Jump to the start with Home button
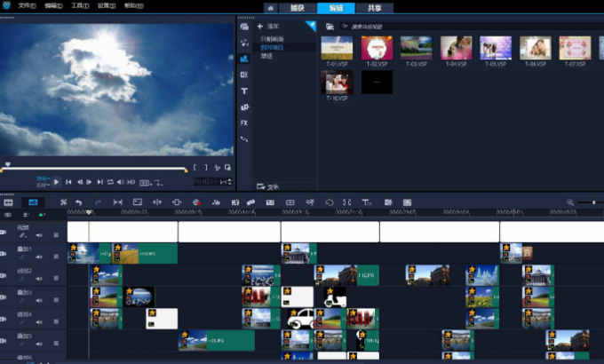The image size is (604, 364). point(68,182)
